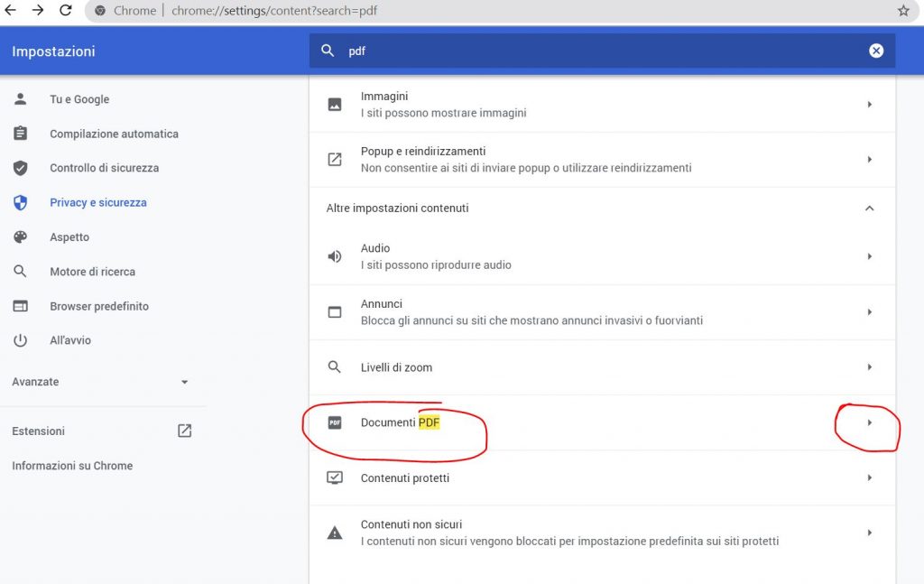The height and width of the screenshot is (584, 924).
Task: Open Motore di ricerca settings
Action: (x=93, y=271)
